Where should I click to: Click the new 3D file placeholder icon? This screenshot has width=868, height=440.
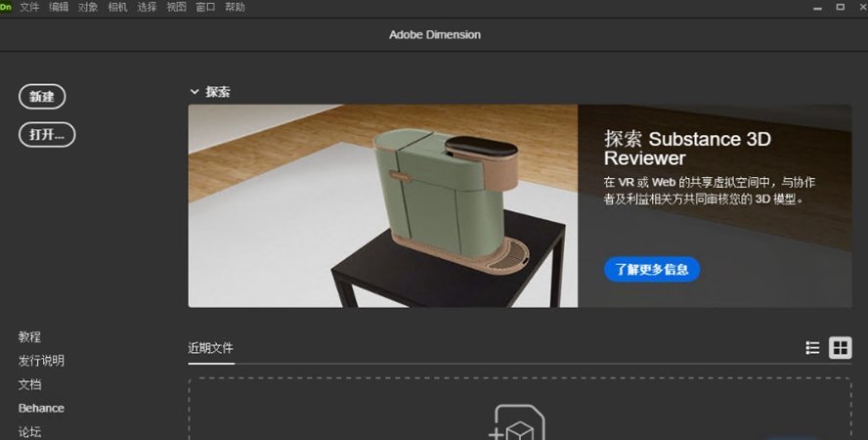pyautogui.click(x=516, y=423)
